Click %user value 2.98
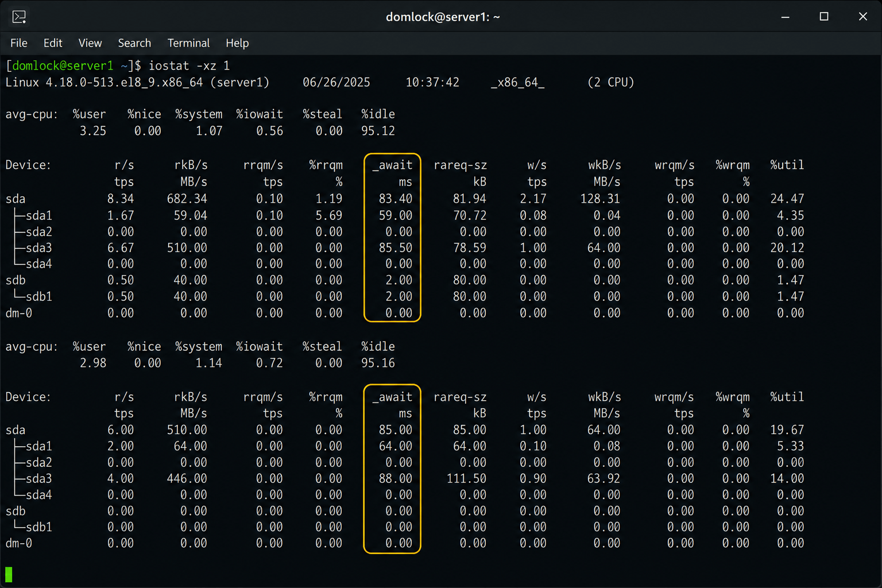Image resolution: width=882 pixels, height=588 pixels. [x=93, y=363]
